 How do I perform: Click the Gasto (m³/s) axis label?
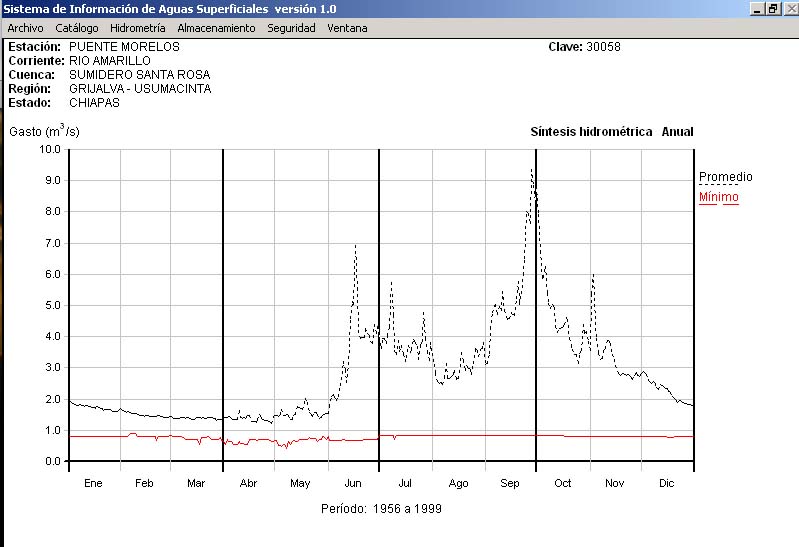click(44, 131)
